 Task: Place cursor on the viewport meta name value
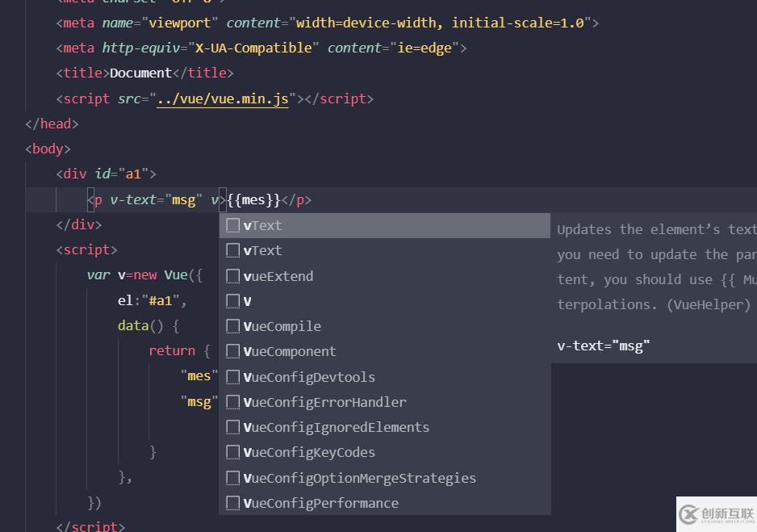(x=179, y=23)
